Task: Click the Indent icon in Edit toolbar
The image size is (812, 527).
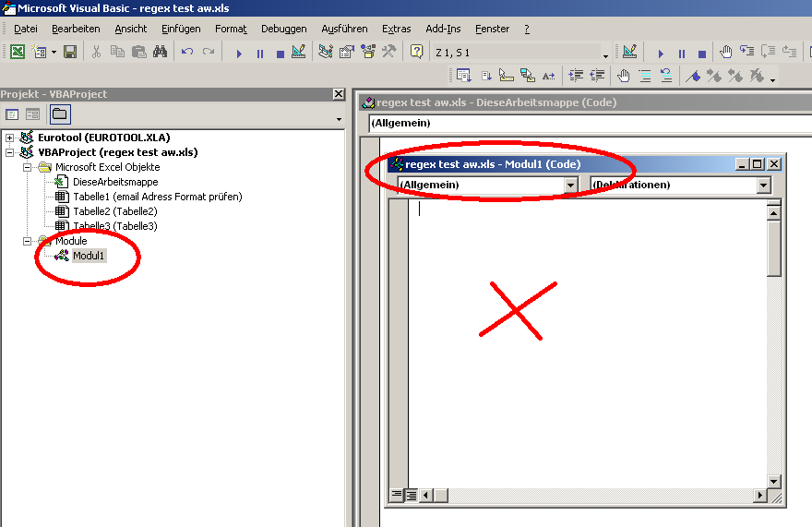Action: [x=576, y=77]
